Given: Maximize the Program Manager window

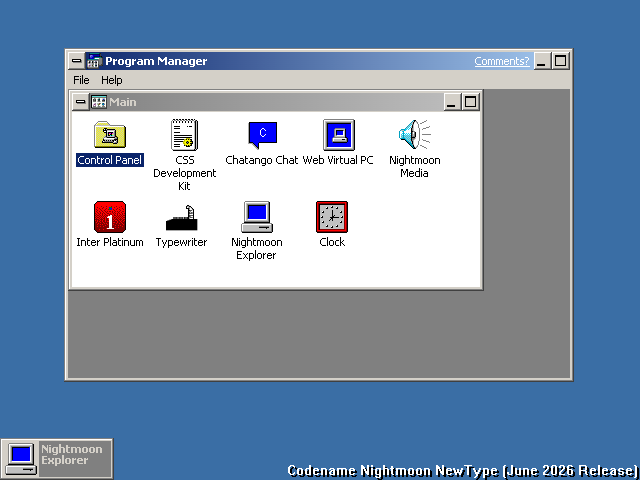Looking at the screenshot, I should pos(560,61).
